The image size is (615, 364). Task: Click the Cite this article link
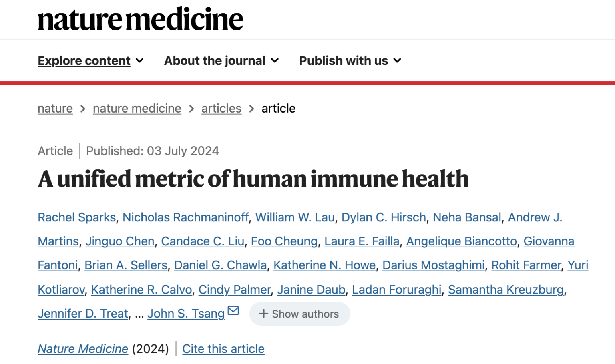click(x=223, y=349)
